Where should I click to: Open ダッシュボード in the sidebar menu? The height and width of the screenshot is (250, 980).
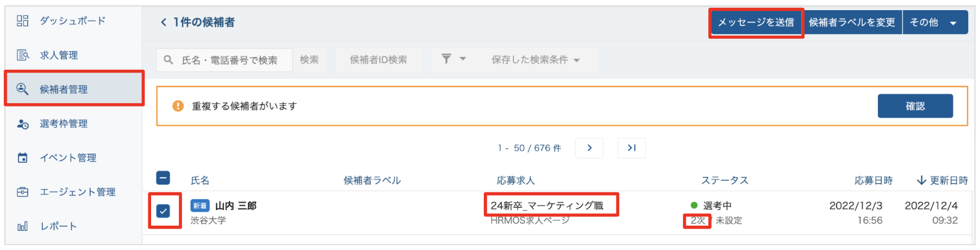[x=72, y=21]
